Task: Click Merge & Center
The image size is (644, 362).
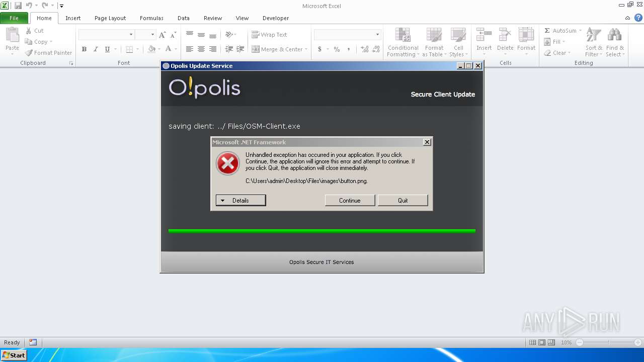Action: [x=277, y=49]
